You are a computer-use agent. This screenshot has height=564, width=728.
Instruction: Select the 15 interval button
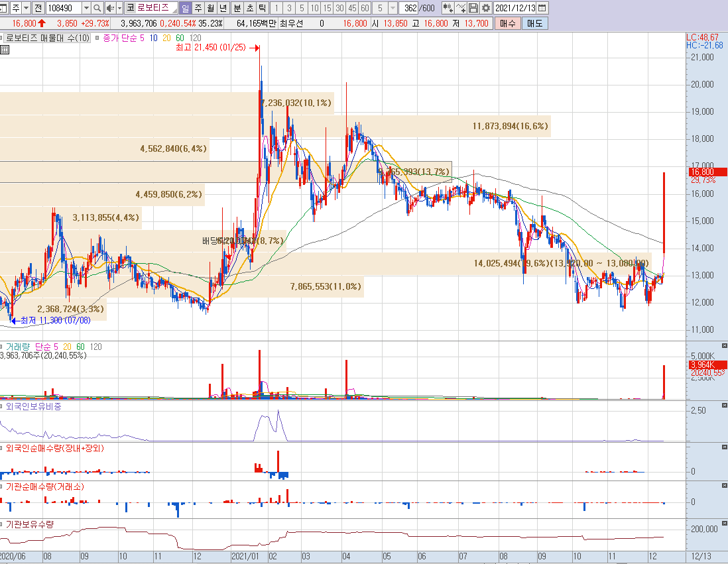click(x=327, y=8)
